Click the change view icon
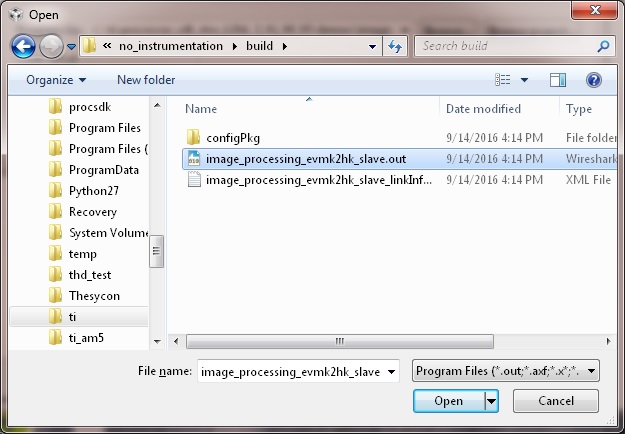This screenshot has width=625, height=434. click(x=504, y=79)
